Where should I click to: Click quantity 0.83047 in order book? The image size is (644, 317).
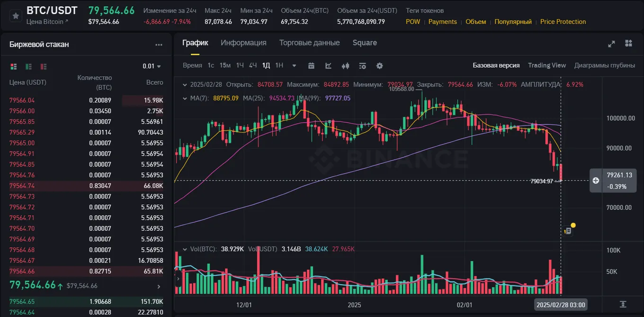[100, 186]
